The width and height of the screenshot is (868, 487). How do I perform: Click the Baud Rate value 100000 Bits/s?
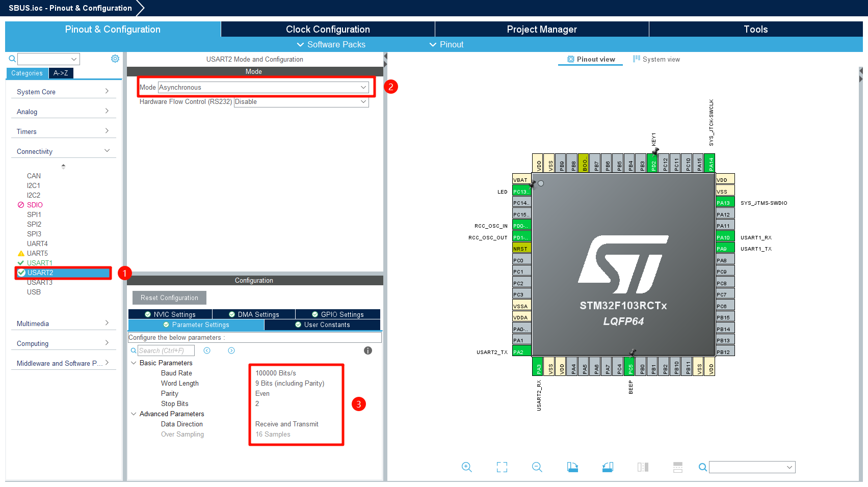click(276, 373)
